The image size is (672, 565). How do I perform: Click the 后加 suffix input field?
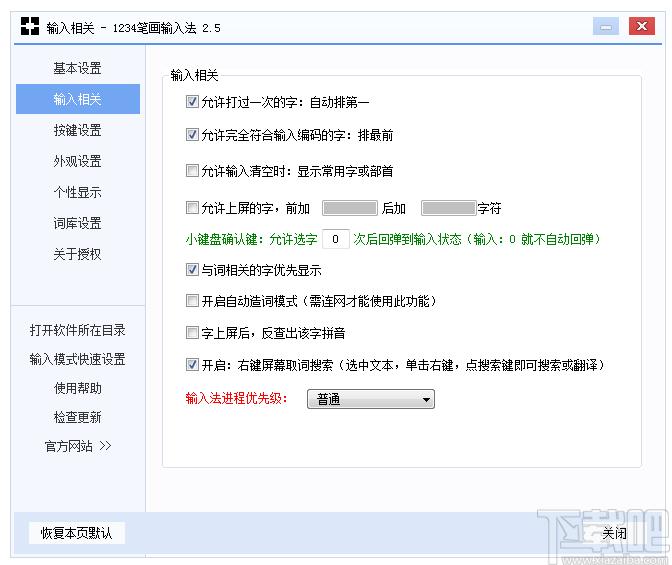(449, 208)
